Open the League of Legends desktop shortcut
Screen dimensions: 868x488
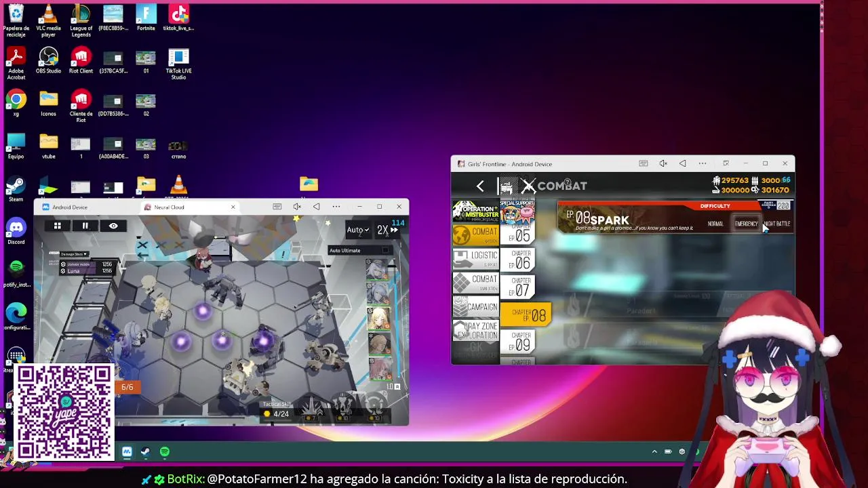point(81,20)
